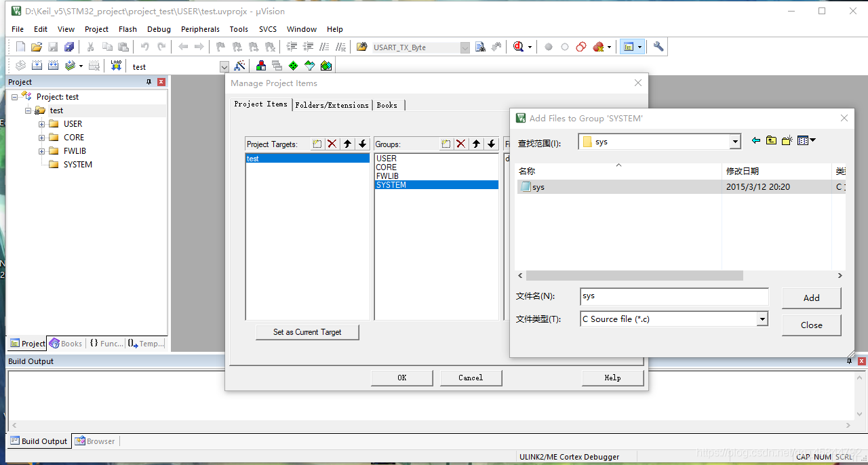Click the Download LOAD icon
The image size is (868, 465).
point(116,66)
